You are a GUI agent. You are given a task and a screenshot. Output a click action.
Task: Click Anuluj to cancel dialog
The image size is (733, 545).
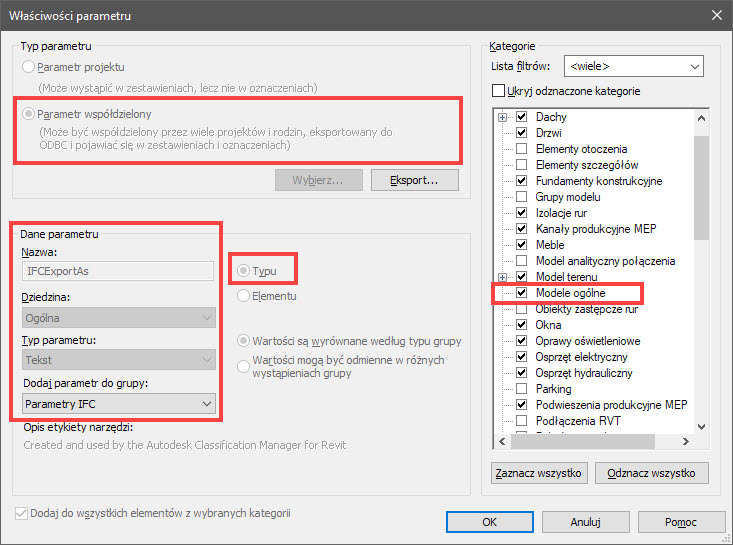pos(584,521)
